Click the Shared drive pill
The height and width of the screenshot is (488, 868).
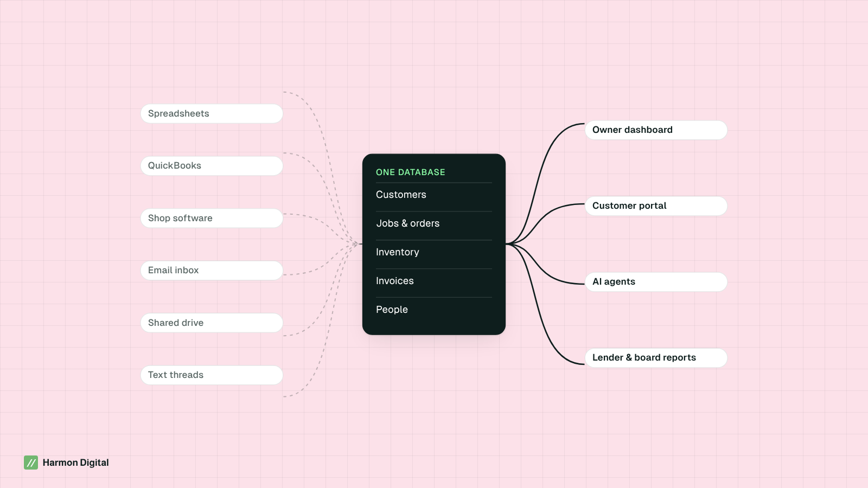212,323
